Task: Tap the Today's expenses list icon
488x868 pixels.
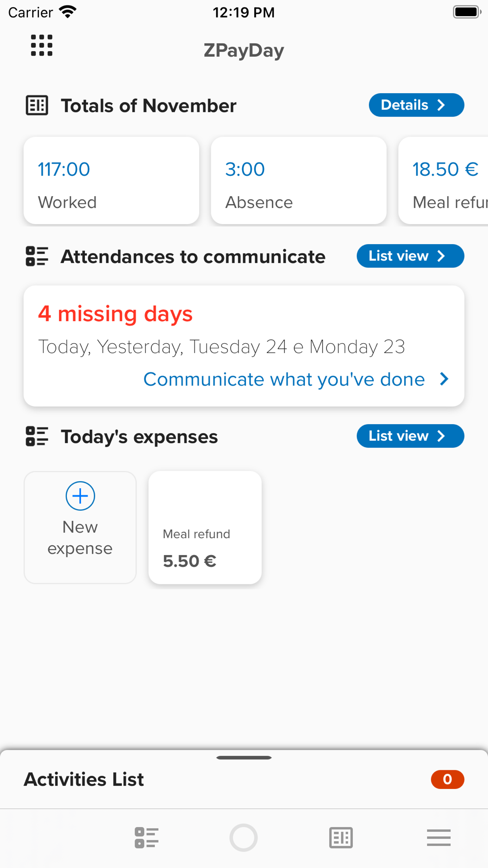Action: point(37,436)
